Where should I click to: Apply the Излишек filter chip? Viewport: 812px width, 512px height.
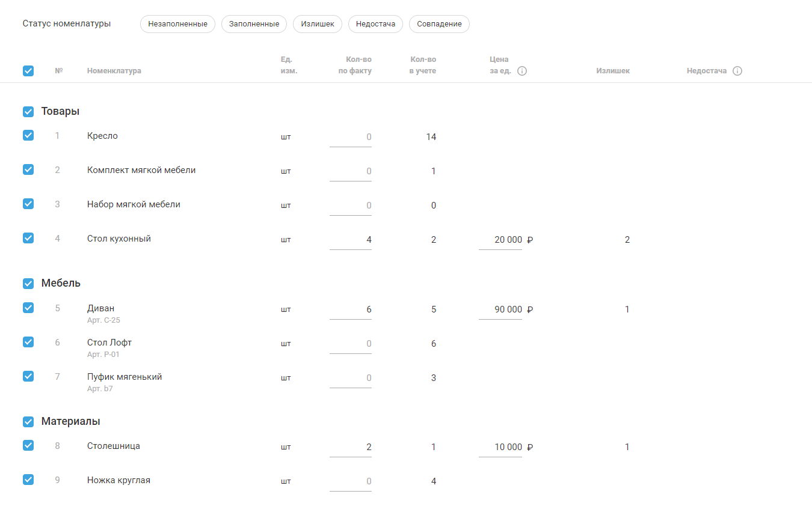click(318, 24)
